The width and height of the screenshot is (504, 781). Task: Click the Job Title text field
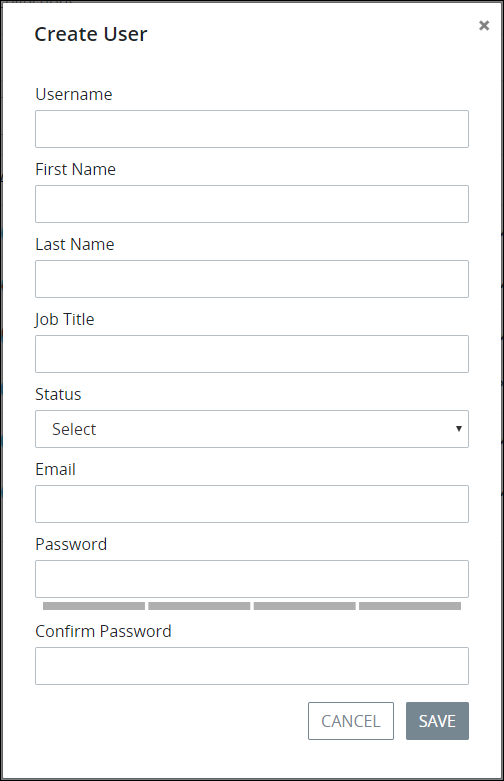252,354
